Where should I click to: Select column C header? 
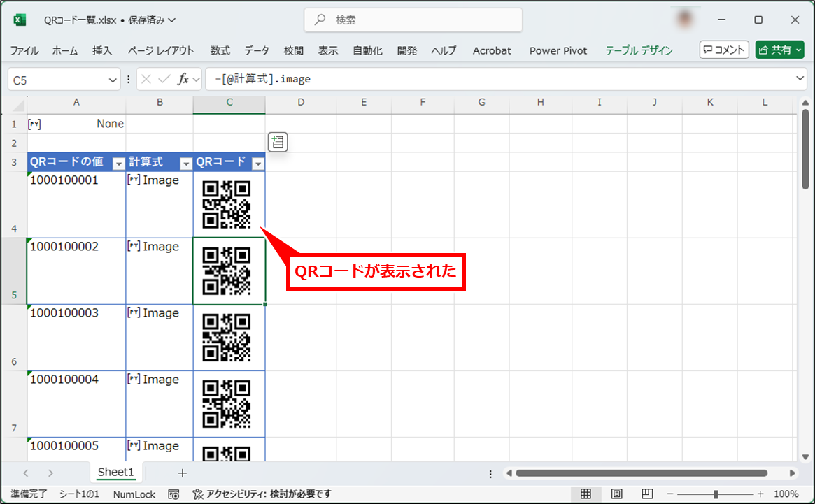(x=229, y=102)
